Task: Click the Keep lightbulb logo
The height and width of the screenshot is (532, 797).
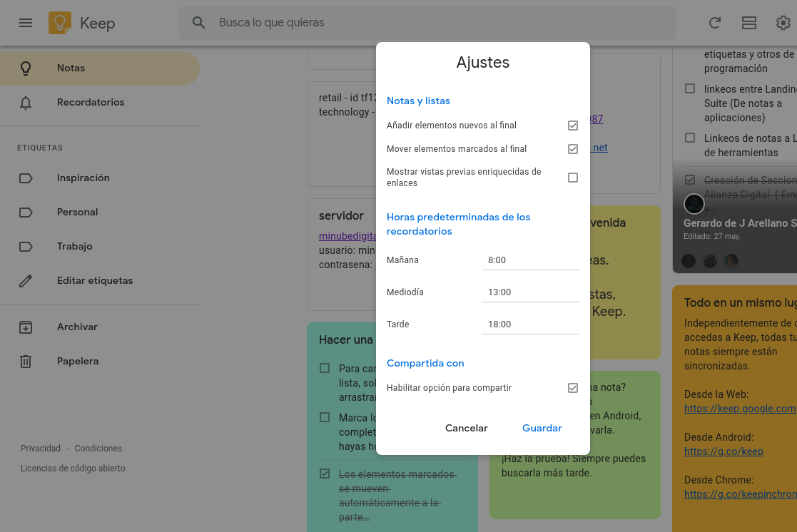Action: pos(60,23)
